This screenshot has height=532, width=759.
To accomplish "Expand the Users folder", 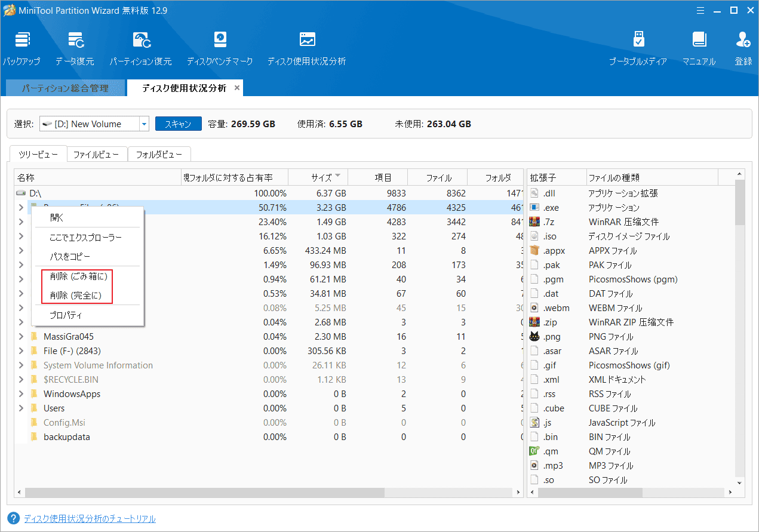I will coord(20,408).
